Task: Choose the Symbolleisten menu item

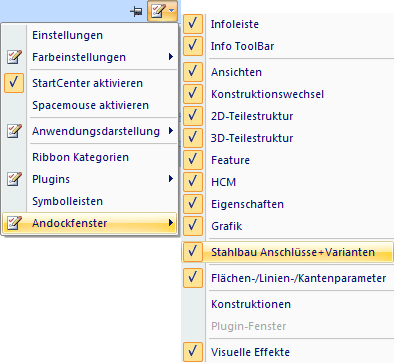Action: pos(90,201)
